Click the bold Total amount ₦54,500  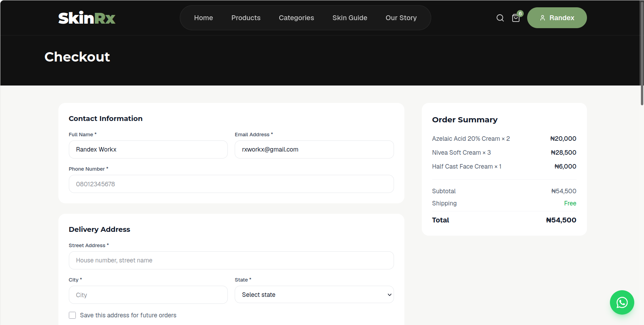[x=561, y=220]
